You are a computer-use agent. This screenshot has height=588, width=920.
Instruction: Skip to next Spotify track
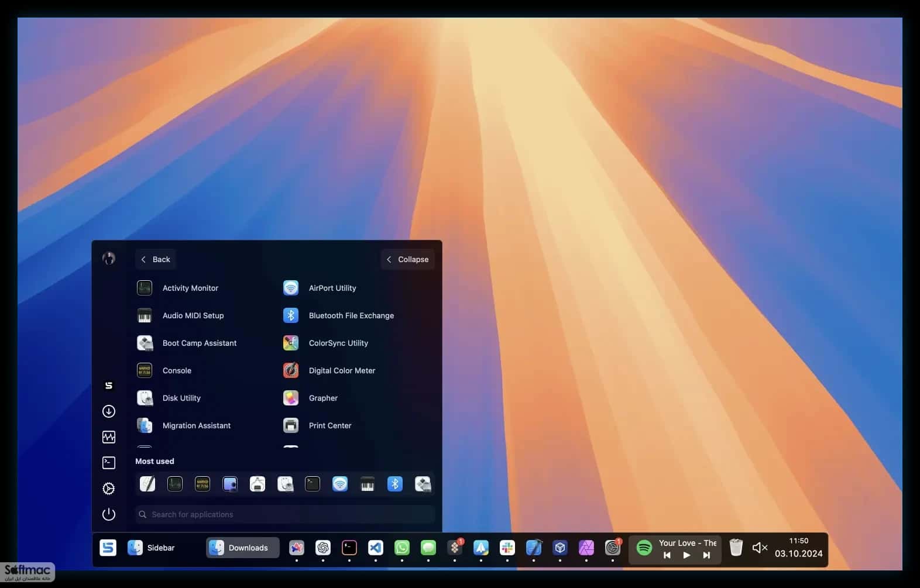(x=706, y=555)
